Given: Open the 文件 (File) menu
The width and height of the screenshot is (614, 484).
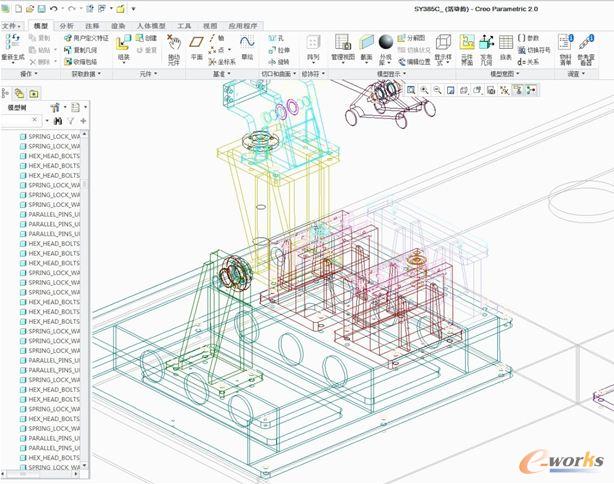Looking at the screenshot, I should pyautogui.click(x=10, y=25).
